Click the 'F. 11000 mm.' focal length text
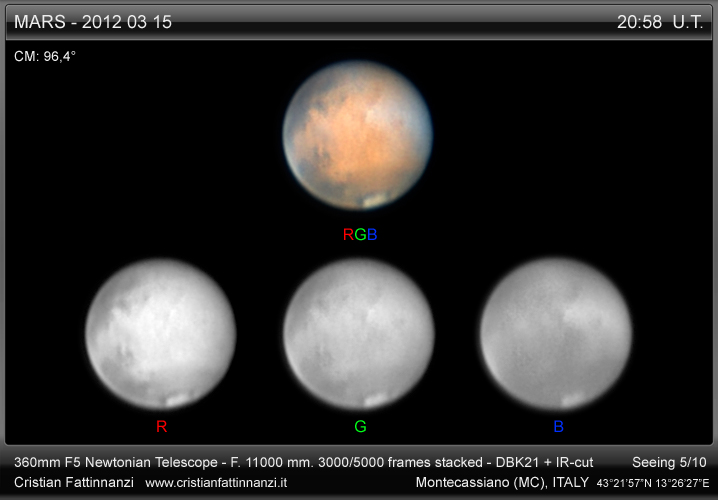This screenshot has width=718, height=500. pyautogui.click(x=272, y=462)
